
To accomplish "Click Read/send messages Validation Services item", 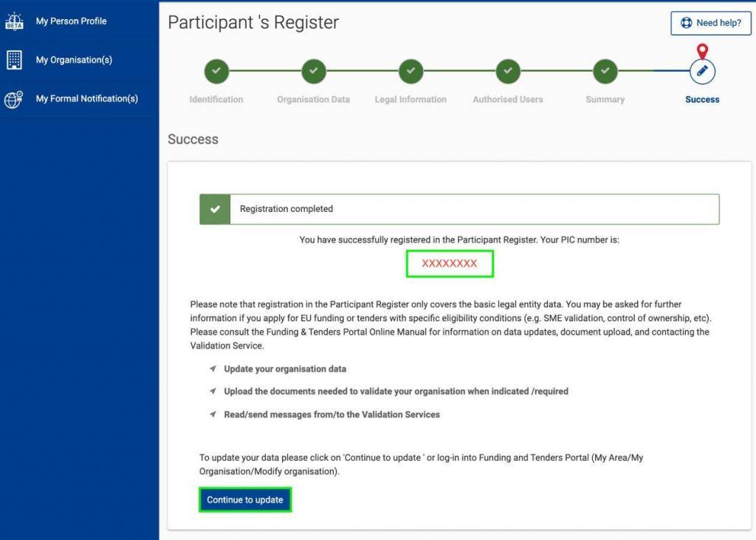I will point(331,414).
